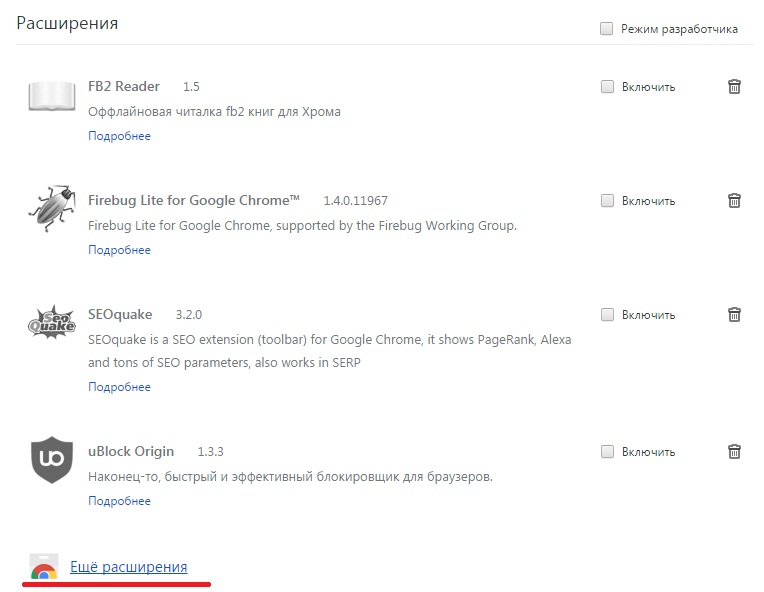View Подробнее link under uBlock Origin
Screen dimensions: 764x592
(119, 501)
